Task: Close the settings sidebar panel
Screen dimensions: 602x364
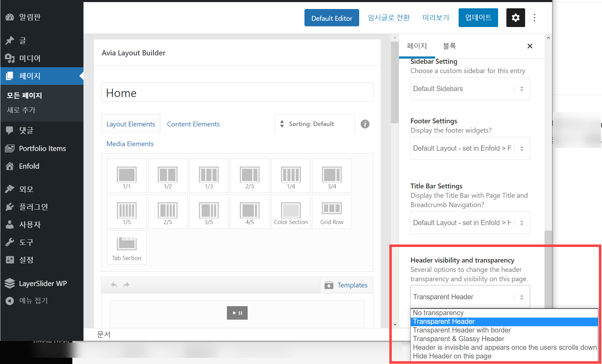Action: coord(530,46)
